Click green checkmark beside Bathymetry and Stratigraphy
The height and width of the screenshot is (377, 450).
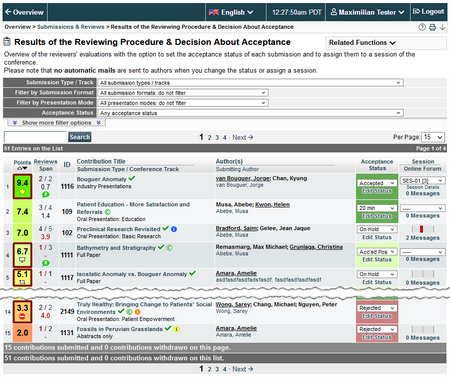161,247
